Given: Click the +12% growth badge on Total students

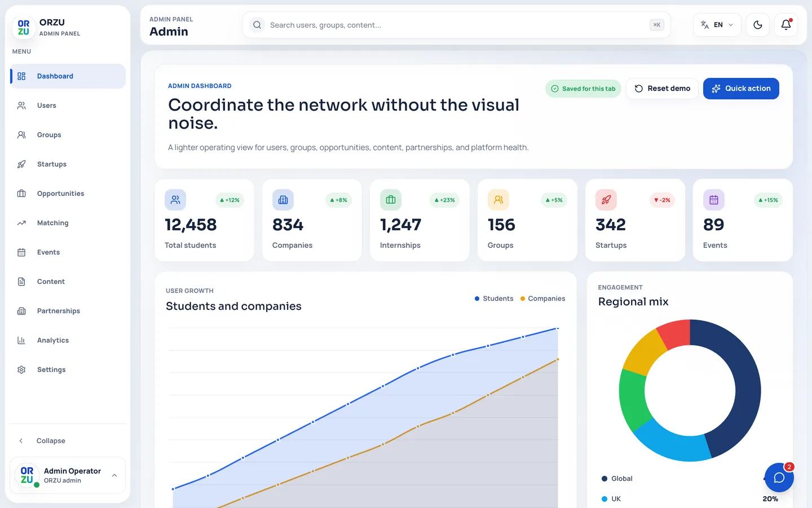Looking at the screenshot, I should (230, 200).
